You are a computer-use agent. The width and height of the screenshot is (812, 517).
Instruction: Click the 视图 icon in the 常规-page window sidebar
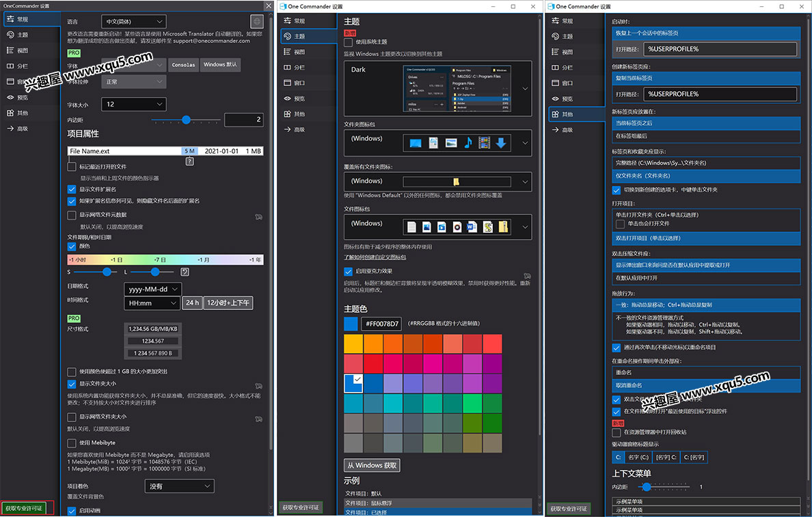pos(10,51)
